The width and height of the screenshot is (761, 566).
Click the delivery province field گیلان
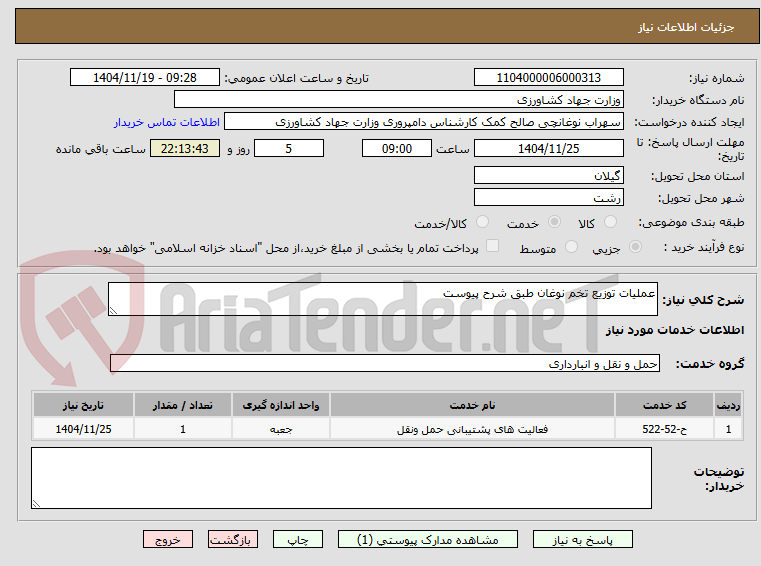point(548,175)
